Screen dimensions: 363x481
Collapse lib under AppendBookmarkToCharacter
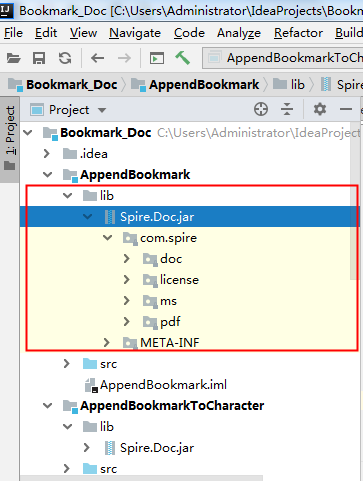[x=68, y=427]
